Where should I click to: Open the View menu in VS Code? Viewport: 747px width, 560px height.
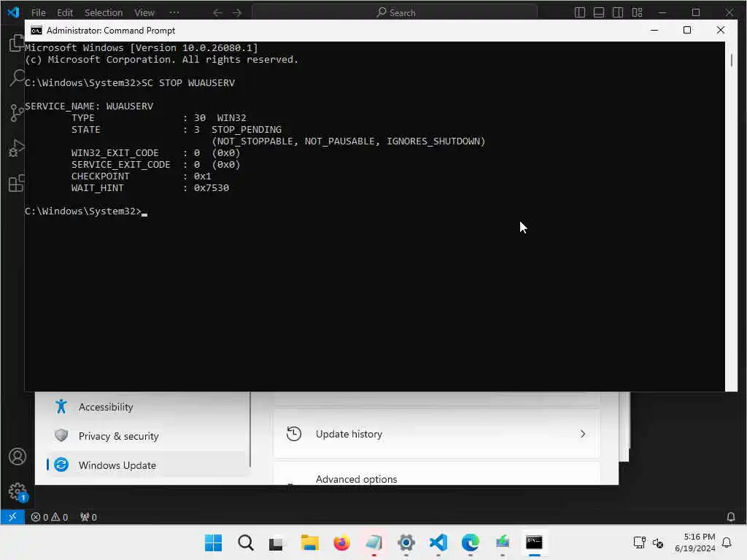(144, 12)
